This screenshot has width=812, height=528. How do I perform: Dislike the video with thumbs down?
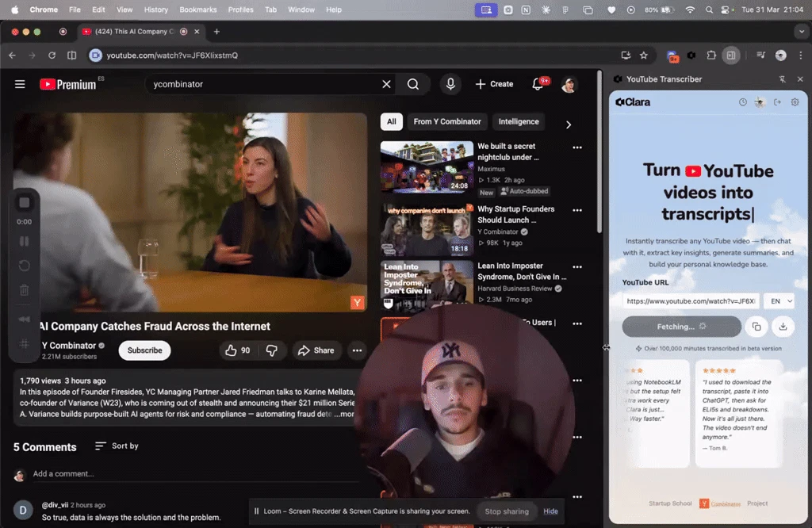click(x=271, y=350)
